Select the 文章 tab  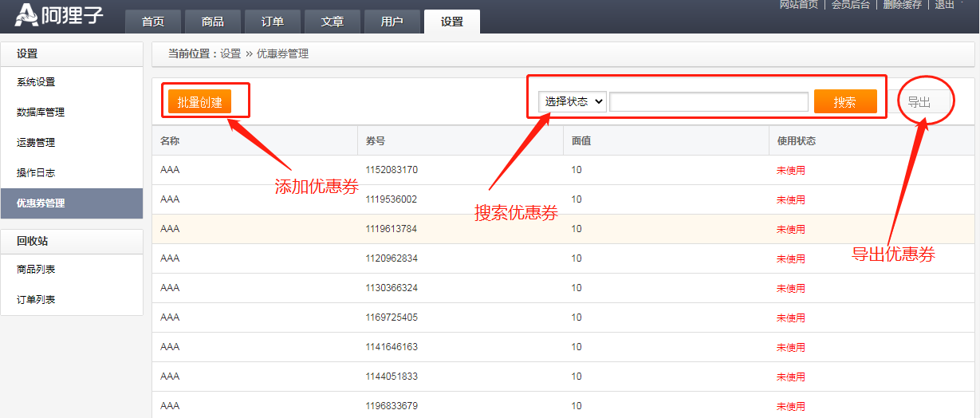pyautogui.click(x=333, y=22)
